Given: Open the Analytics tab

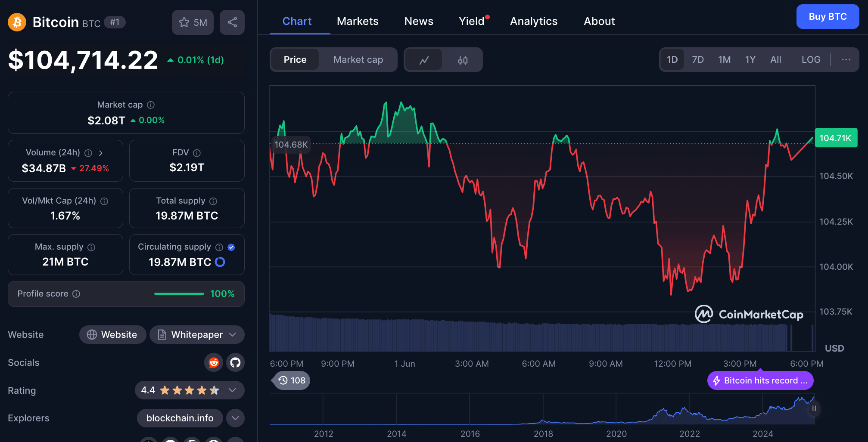Looking at the screenshot, I should click(x=533, y=21).
